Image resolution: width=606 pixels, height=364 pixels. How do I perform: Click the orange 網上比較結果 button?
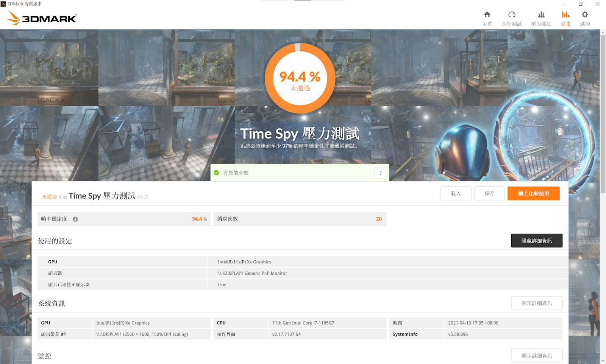tap(533, 193)
